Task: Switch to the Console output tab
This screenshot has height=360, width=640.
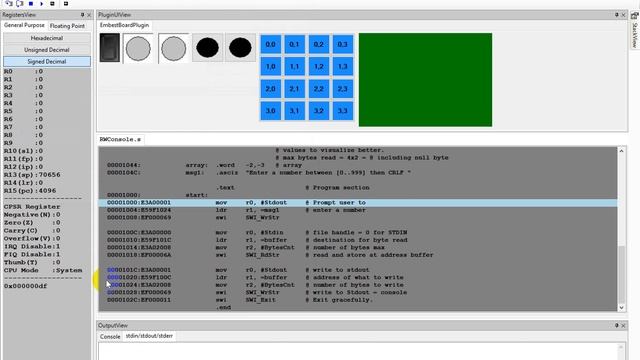Action: click(x=110, y=336)
